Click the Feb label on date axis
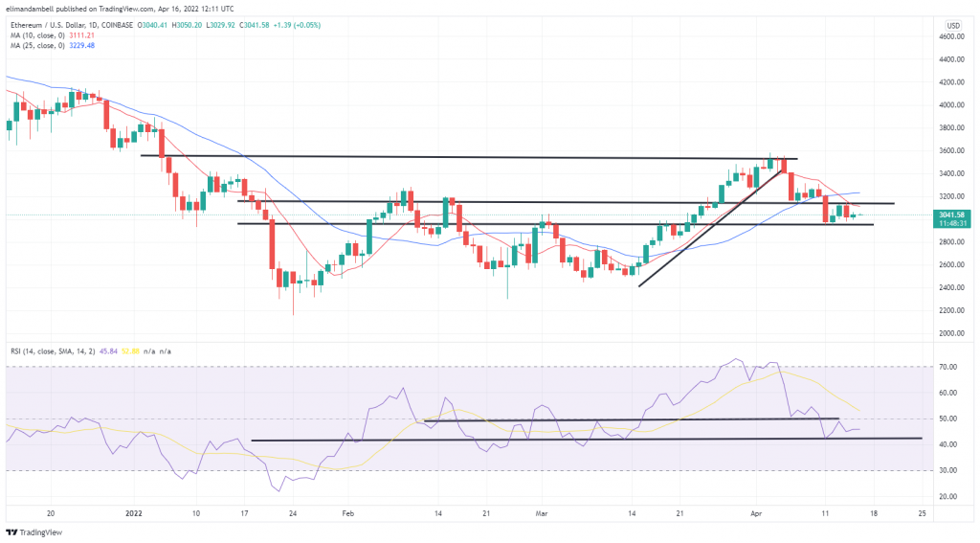The image size is (980, 543). [x=348, y=513]
